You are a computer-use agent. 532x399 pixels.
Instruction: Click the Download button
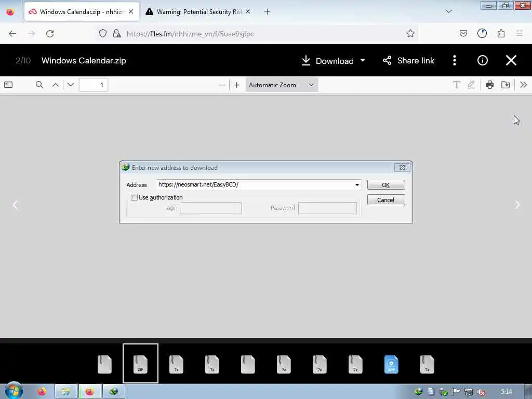point(327,61)
